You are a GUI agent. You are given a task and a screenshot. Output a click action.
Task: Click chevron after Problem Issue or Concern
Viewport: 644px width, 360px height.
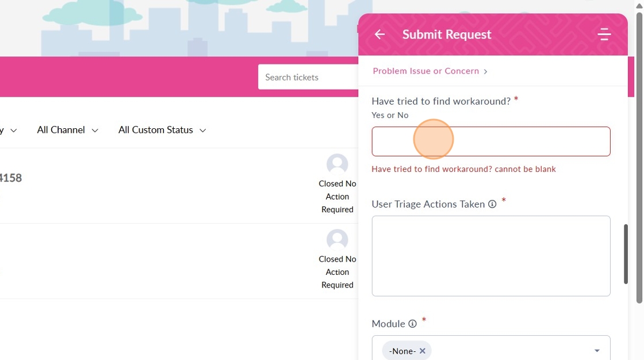click(486, 71)
